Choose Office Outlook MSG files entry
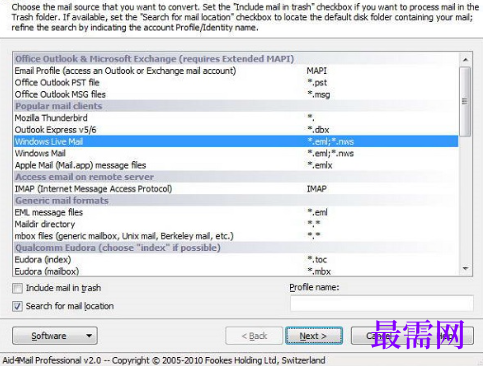The height and width of the screenshot is (366, 483). 236,94
